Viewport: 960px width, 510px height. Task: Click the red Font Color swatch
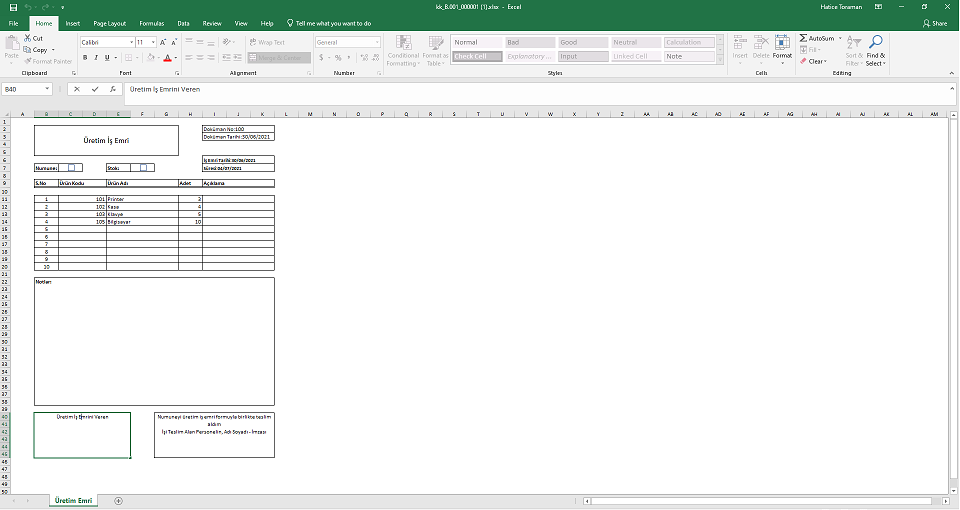166,58
